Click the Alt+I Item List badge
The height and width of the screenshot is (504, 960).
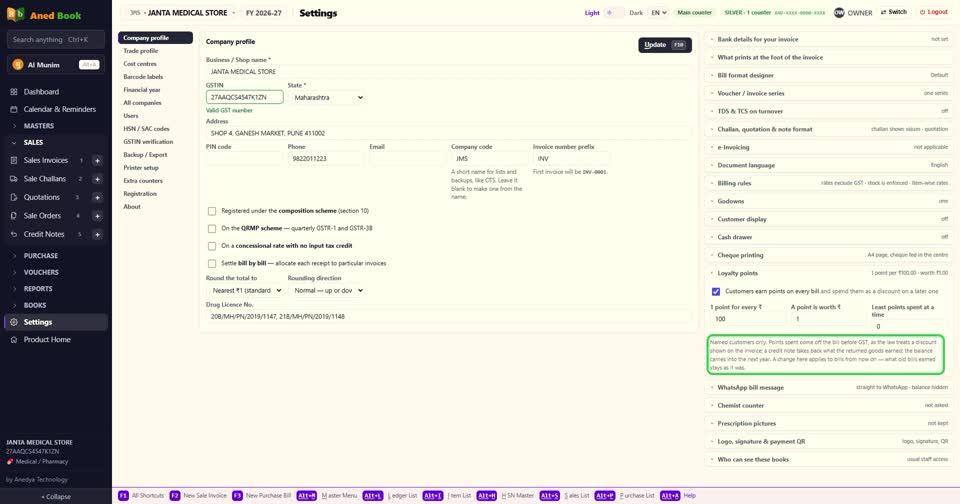coord(432,495)
